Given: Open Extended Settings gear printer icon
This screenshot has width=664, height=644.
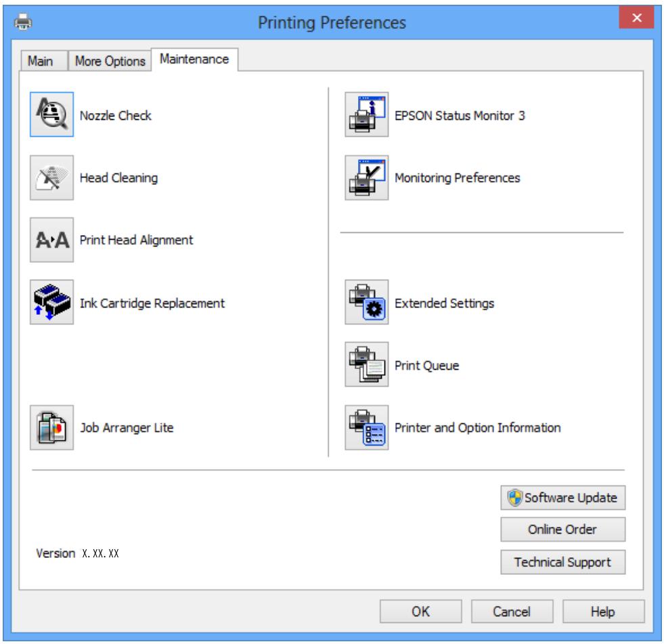Looking at the screenshot, I should [366, 302].
